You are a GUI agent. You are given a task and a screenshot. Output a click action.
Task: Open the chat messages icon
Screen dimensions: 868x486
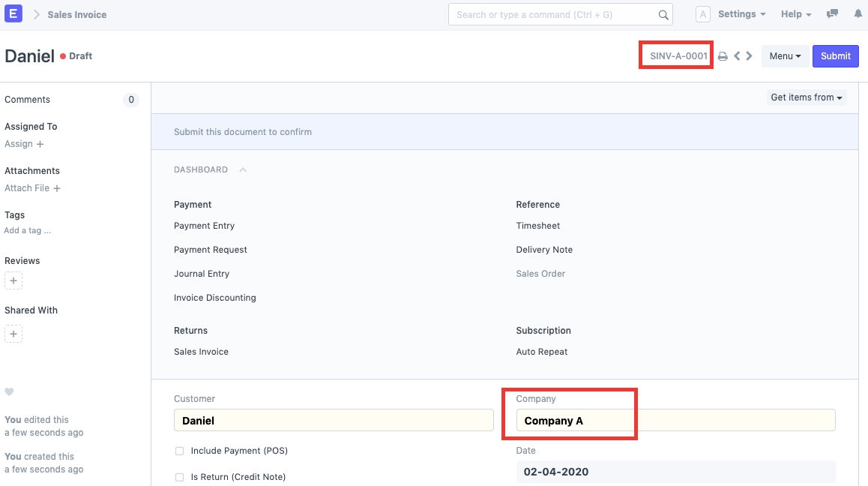point(832,14)
